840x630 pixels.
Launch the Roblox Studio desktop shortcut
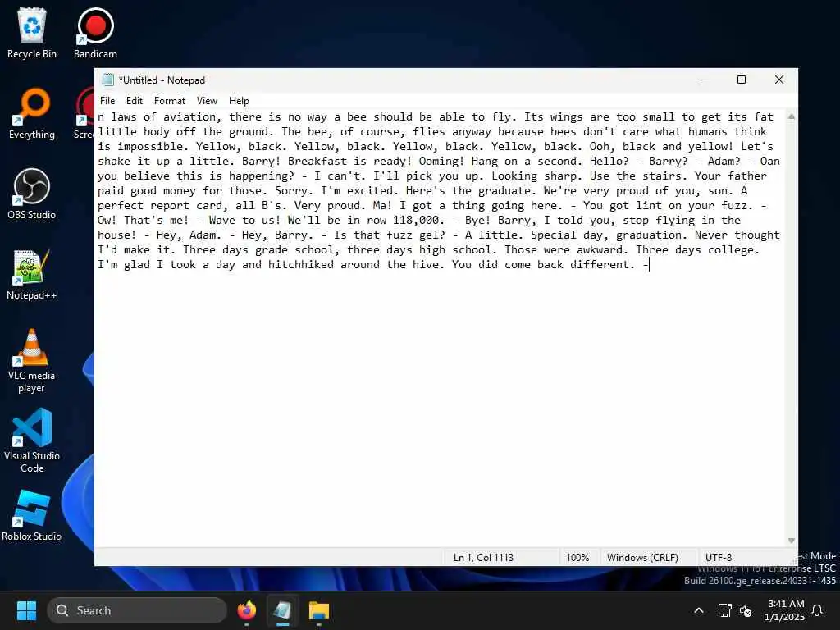[x=32, y=515]
